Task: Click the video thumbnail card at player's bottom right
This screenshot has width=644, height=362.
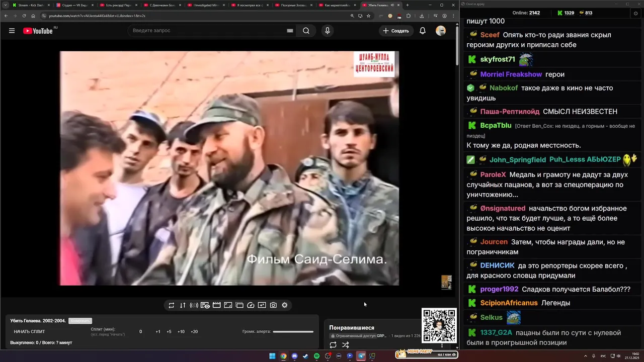Action: [446, 282]
